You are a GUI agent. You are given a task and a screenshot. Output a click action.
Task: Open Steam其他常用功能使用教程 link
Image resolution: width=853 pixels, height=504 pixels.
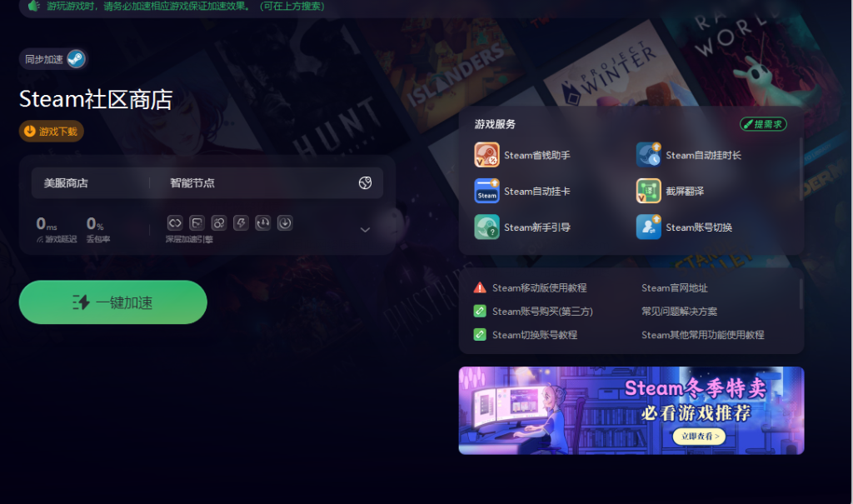703,335
